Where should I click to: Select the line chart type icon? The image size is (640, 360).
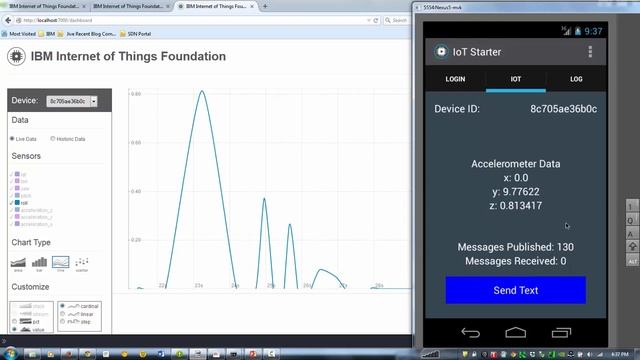(60, 262)
